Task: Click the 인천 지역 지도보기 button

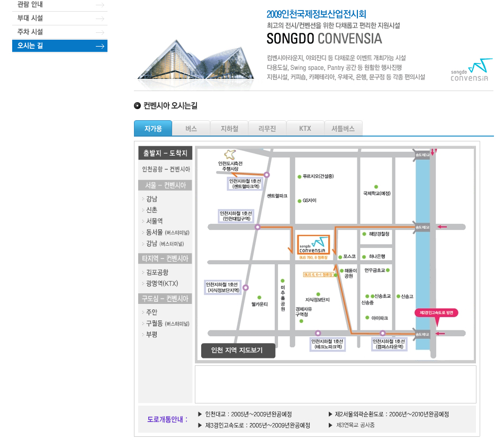Action: [x=238, y=351]
